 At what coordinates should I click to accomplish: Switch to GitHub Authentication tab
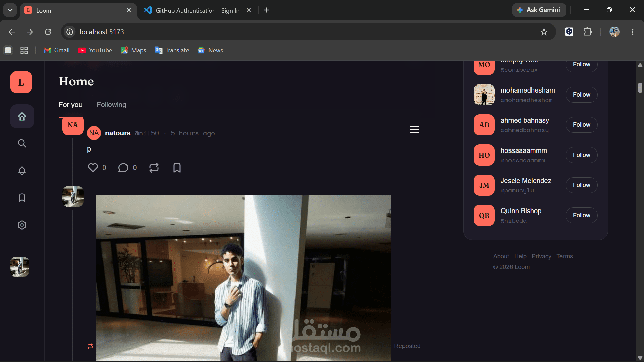198,10
